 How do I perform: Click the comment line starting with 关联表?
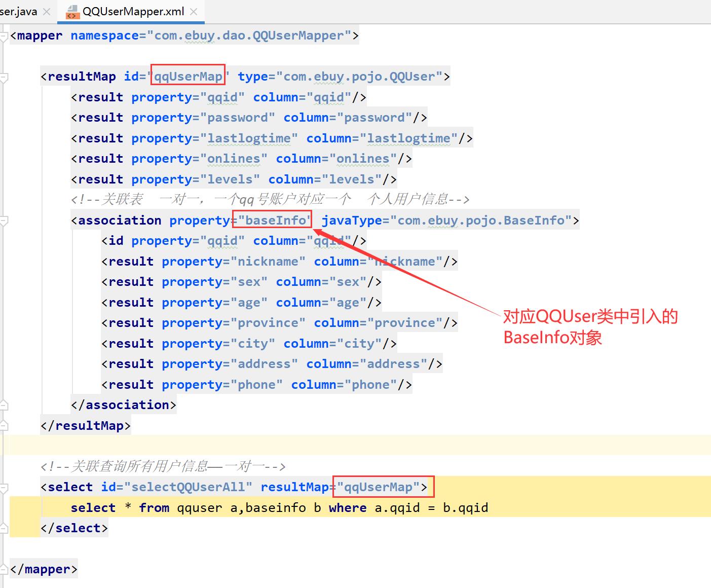click(270, 199)
